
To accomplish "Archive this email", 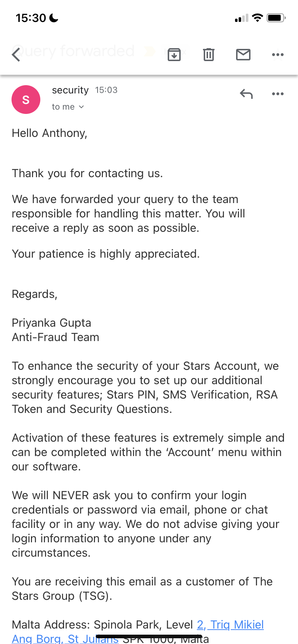I will coord(174,55).
